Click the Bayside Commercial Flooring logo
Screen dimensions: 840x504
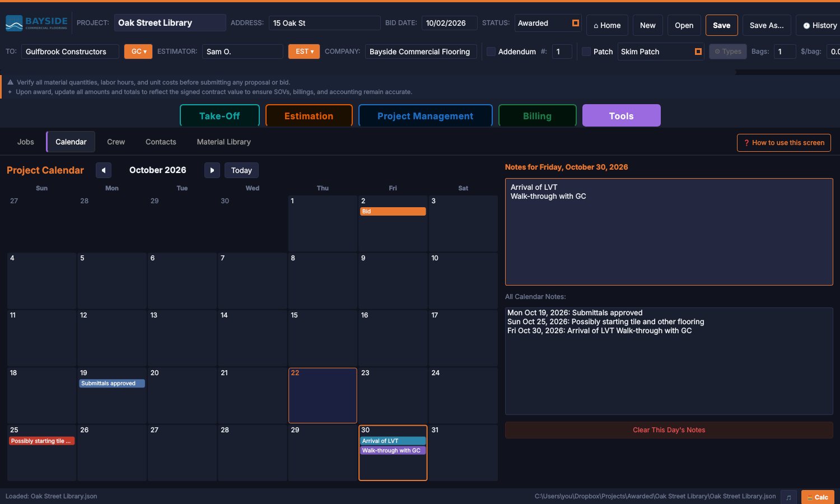coord(36,23)
